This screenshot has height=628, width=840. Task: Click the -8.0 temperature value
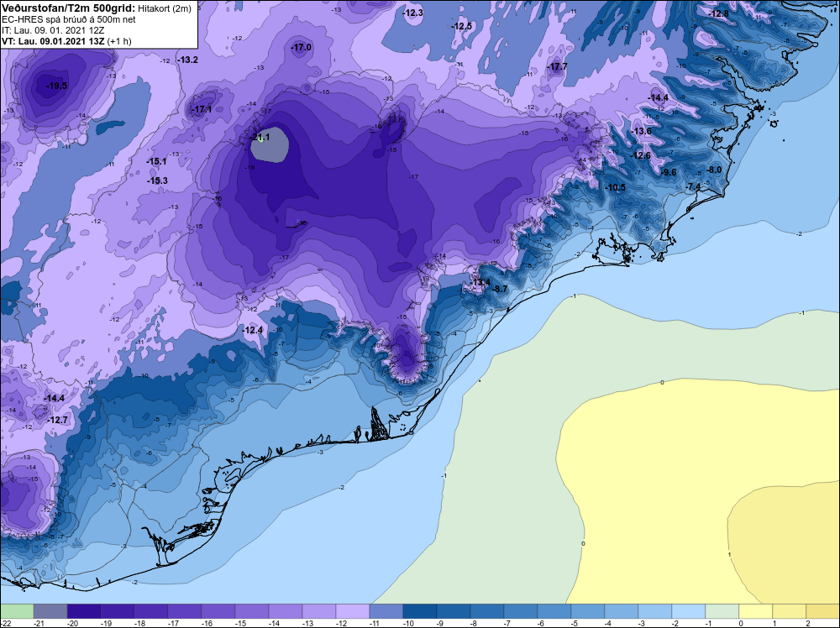pyautogui.click(x=713, y=170)
